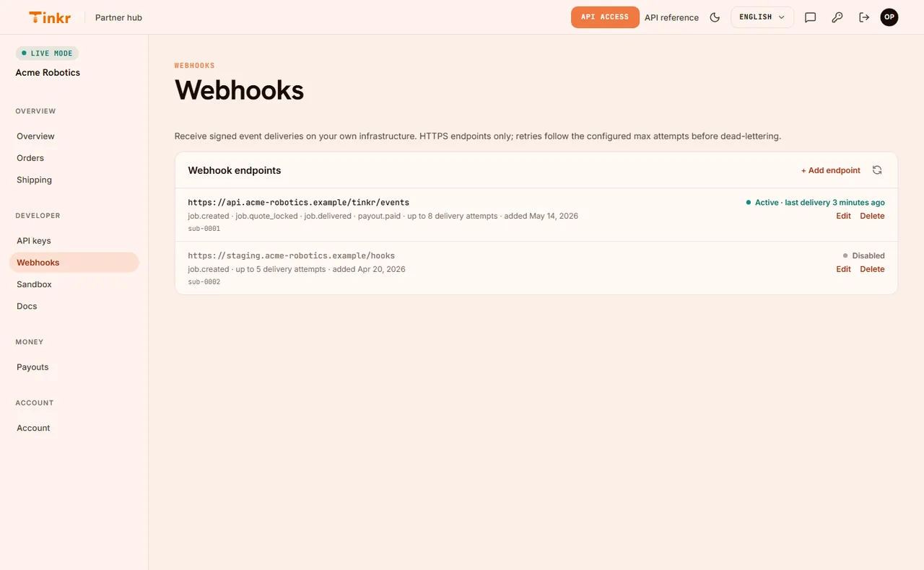The image size is (924, 570).
Task: Click the key icon in the header
Action: tap(837, 17)
